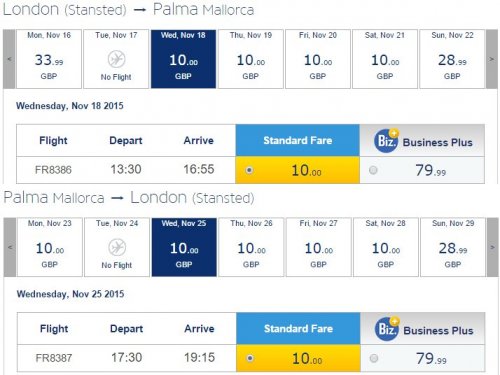
Task: Click the next-week arrow for outbound dates
Action: 492,59
